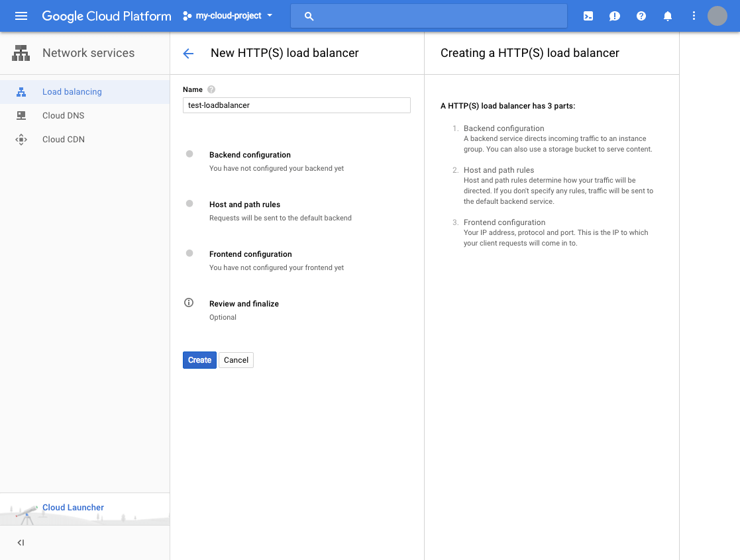Click the Frontend configuration status dot
Image resolution: width=740 pixels, height=560 pixels.
(189, 253)
